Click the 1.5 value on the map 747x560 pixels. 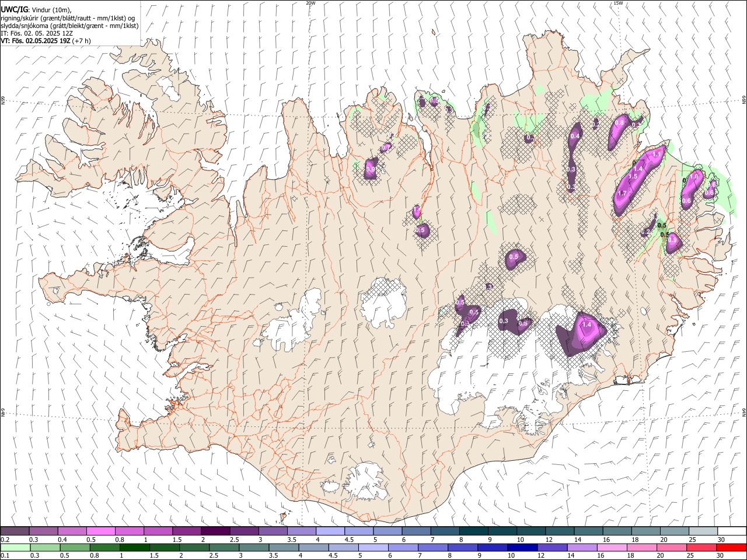pos(633,176)
